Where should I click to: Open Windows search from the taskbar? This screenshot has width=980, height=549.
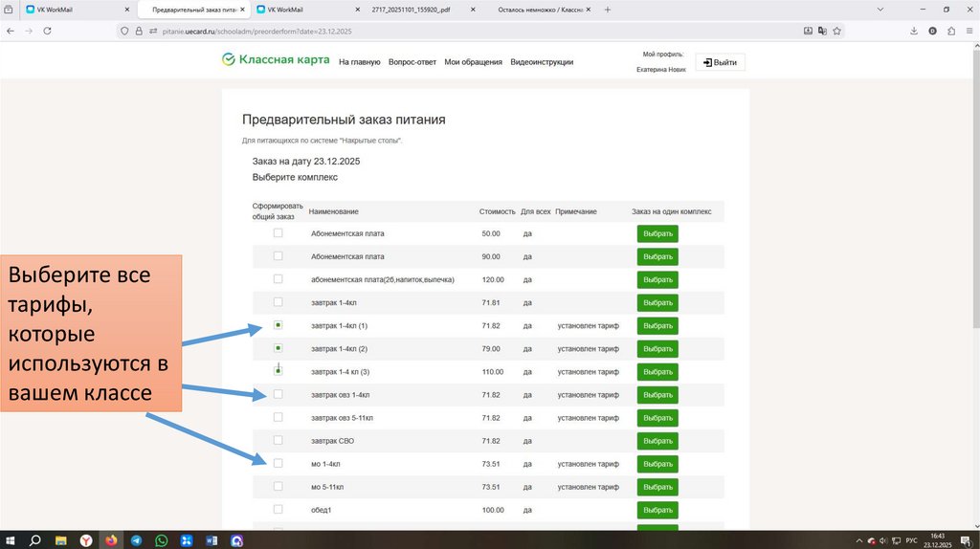pyautogui.click(x=35, y=540)
